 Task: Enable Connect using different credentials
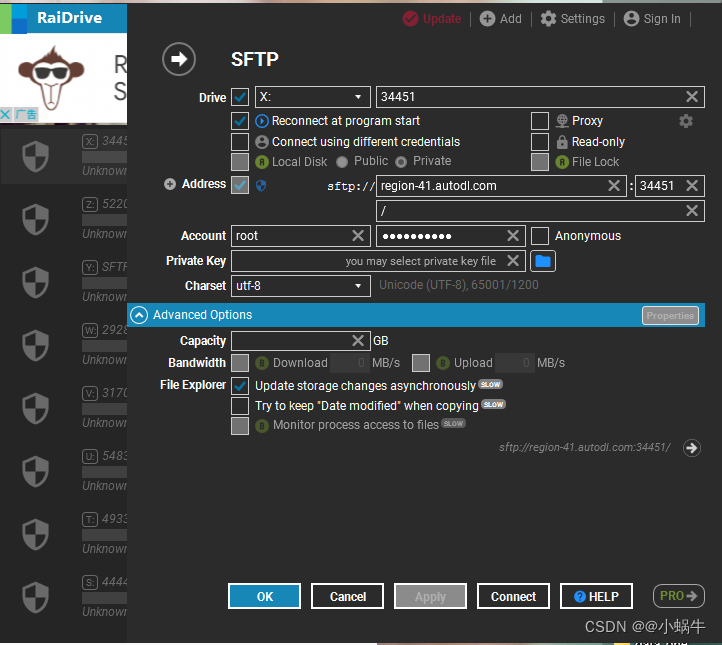click(240, 142)
